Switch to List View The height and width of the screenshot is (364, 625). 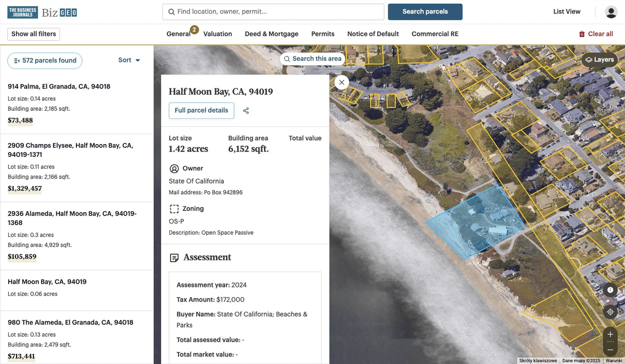coord(567,12)
